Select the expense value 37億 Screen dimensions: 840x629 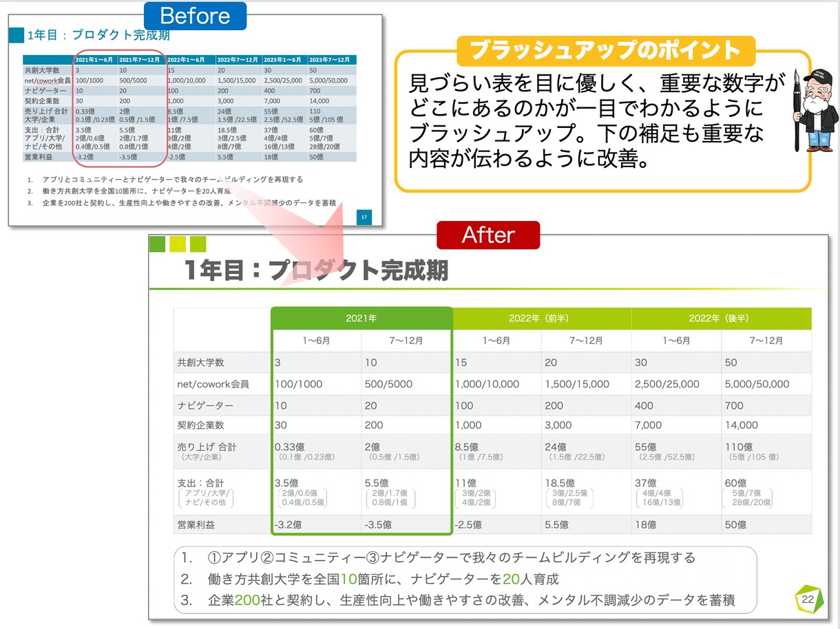(x=645, y=483)
